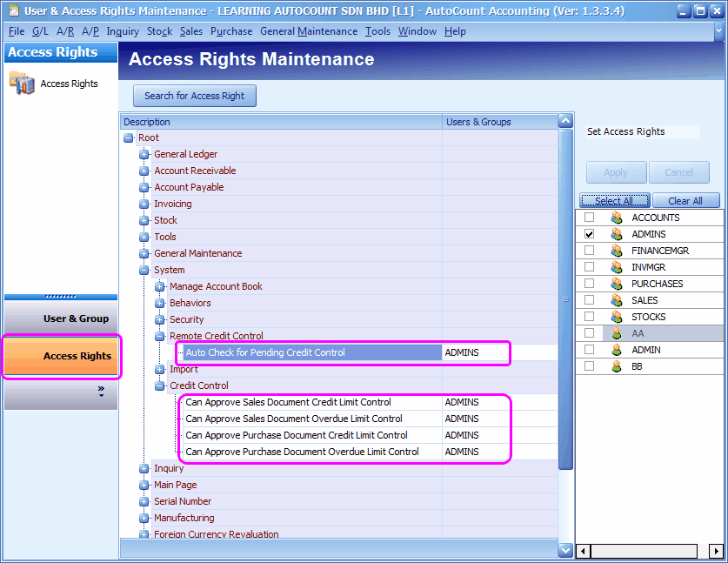The height and width of the screenshot is (563, 728).
Task: Click Search for Access Right button
Action: [195, 96]
